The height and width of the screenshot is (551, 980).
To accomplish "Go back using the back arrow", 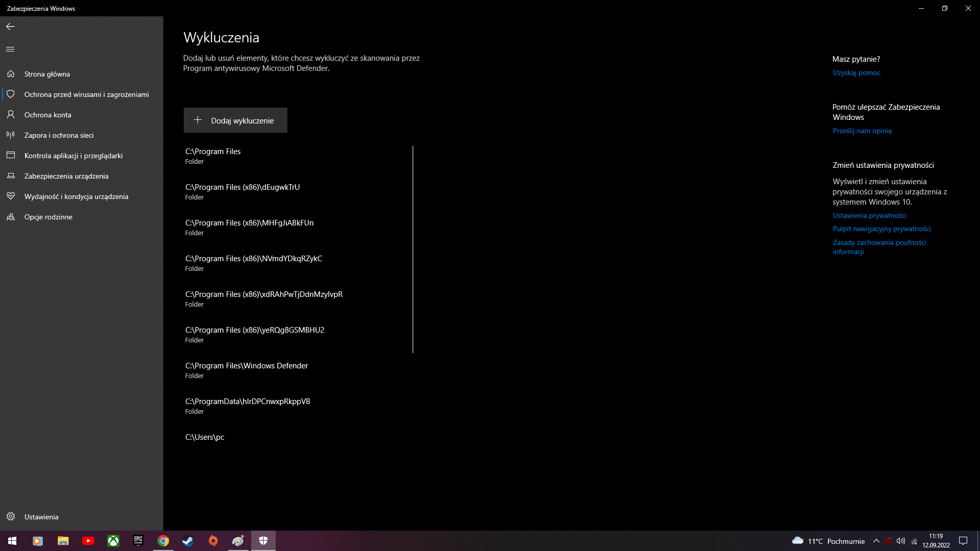I will click(10, 27).
